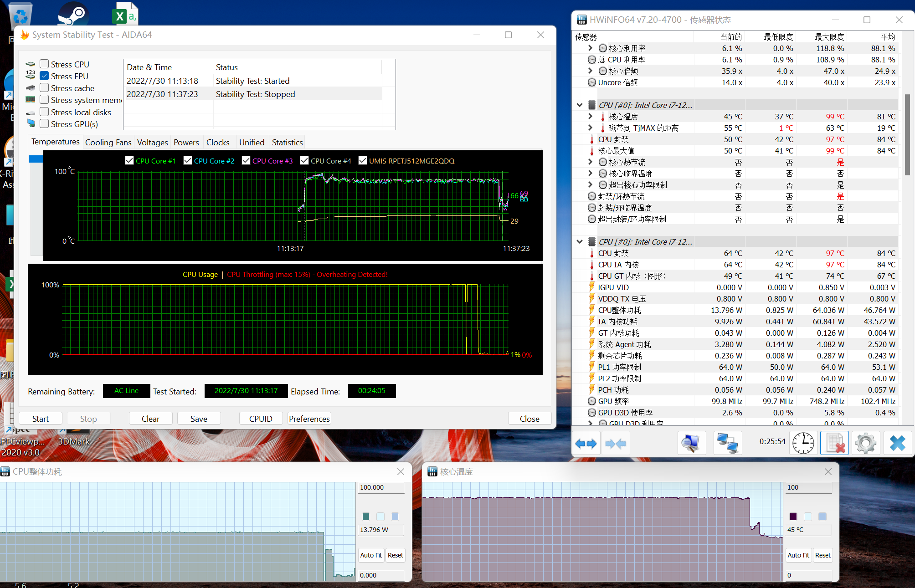
Task: Open the CPUID button in AIDA64
Action: (x=261, y=419)
